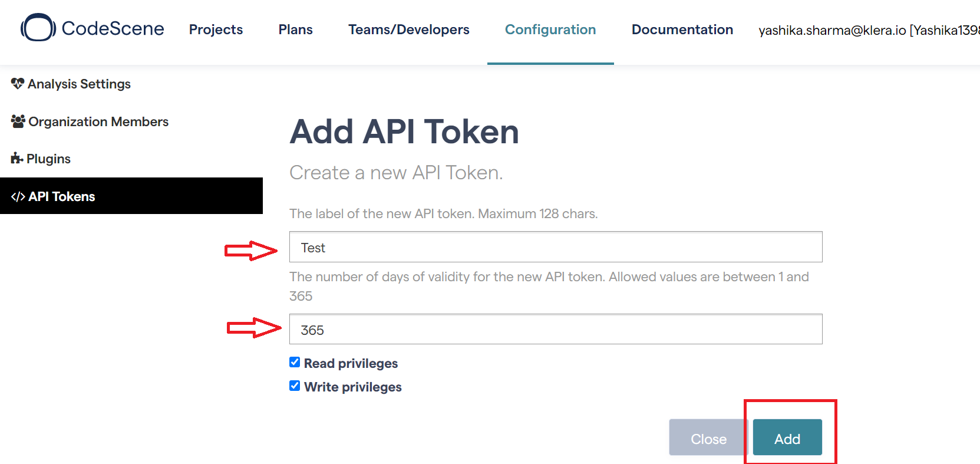Select Plugins in the sidebar
This screenshot has width=980, height=464.
pos(48,159)
